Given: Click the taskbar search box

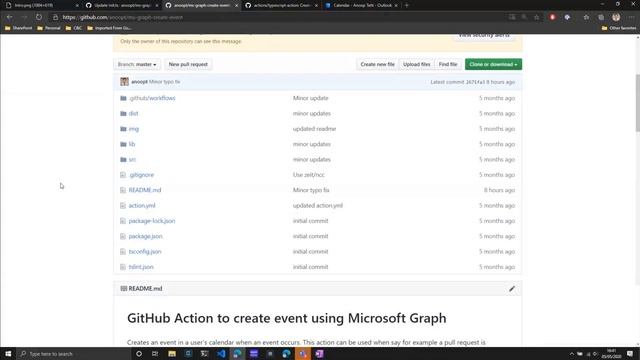Looking at the screenshot, I should (x=73, y=353).
